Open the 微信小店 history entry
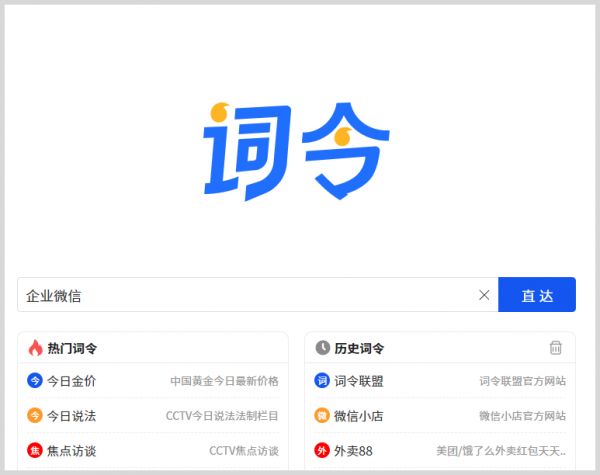Screen dimensions: 600x475 click(x=359, y=416)
